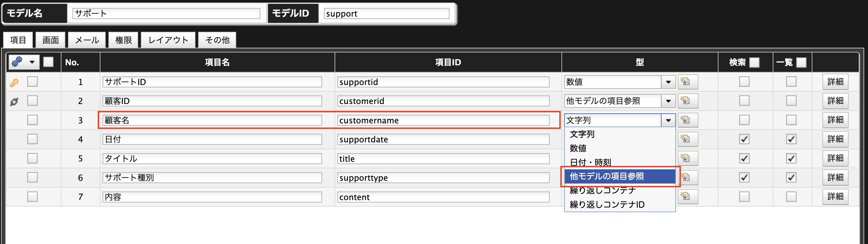Open type settings icon for supportid row
868x244 pixels.
[x=688, y=82]
